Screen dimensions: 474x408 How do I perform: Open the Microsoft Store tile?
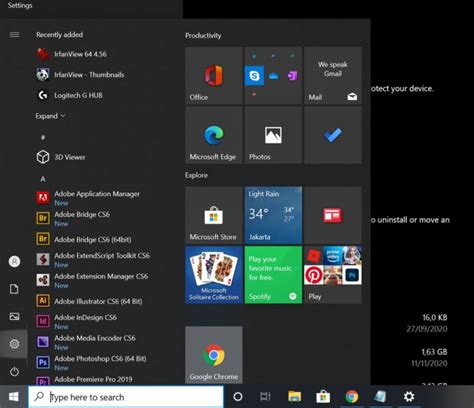pos(214,215)
